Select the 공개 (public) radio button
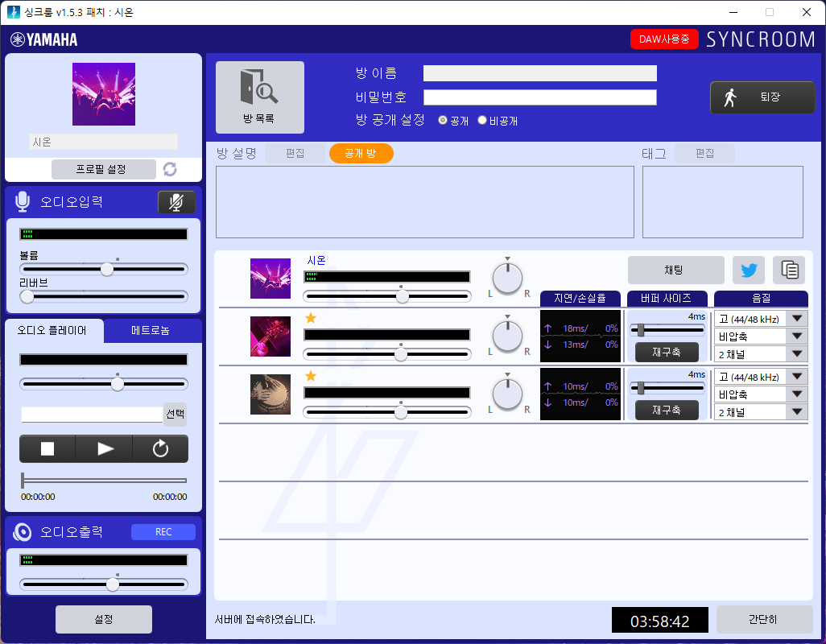Screen dimensions: 826x644 pyautogui.click(x=443, y=121)
